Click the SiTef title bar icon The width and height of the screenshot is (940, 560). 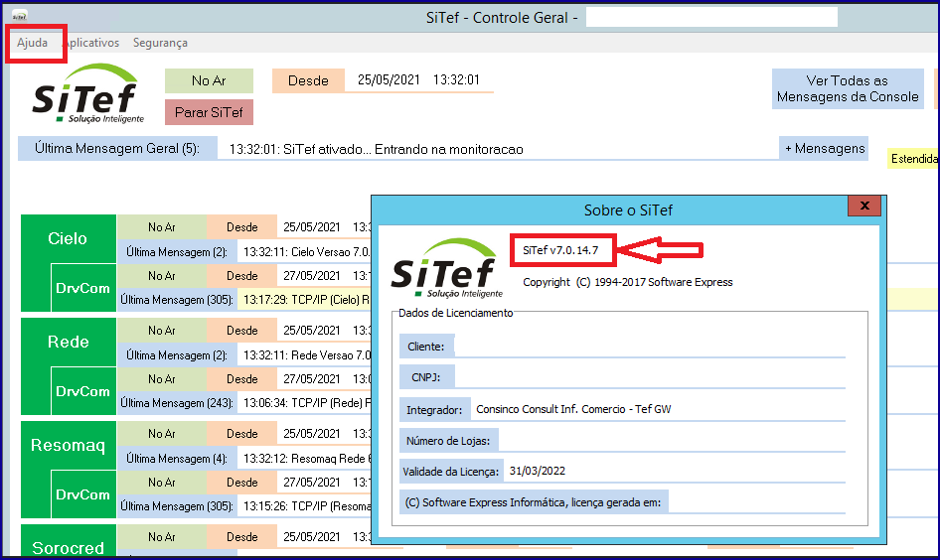tap(20, 16)
